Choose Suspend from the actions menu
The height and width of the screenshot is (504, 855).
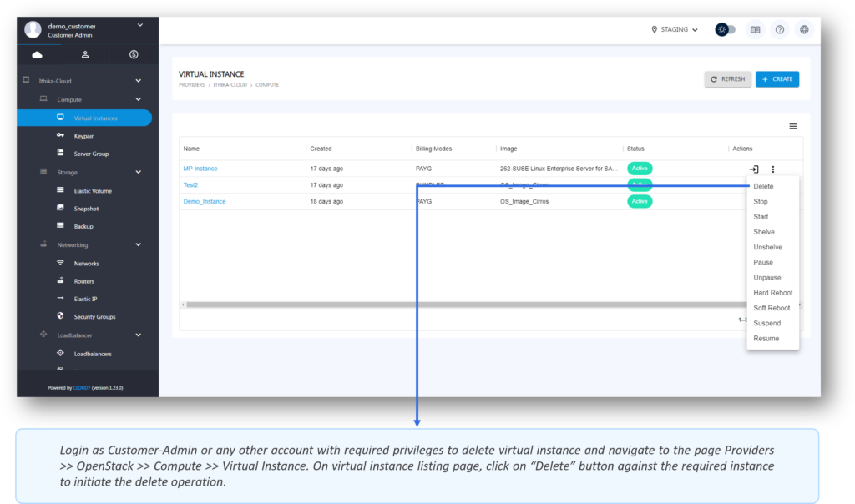pos(766,324)
